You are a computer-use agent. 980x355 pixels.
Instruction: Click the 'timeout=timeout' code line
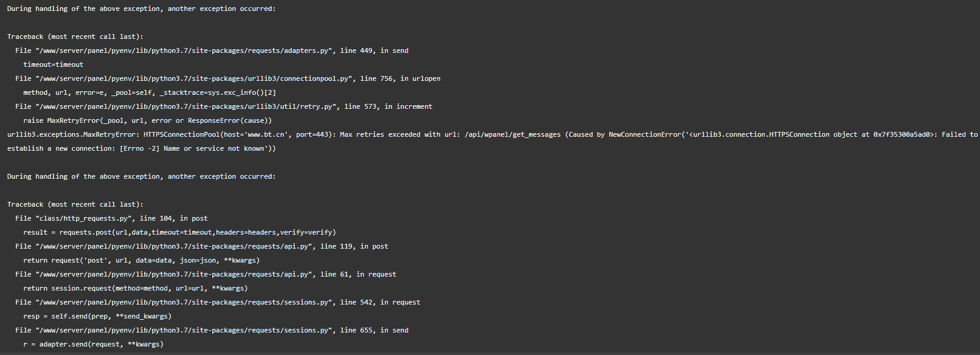pyautogui.click(x=53, y=64)
